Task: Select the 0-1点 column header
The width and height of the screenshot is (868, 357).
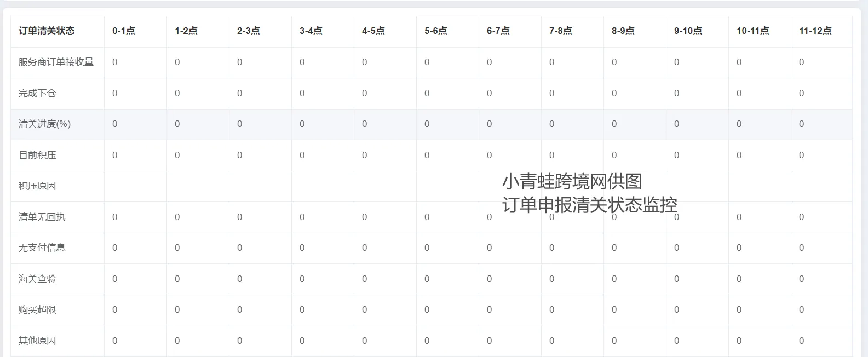Action: coord(124,31)
